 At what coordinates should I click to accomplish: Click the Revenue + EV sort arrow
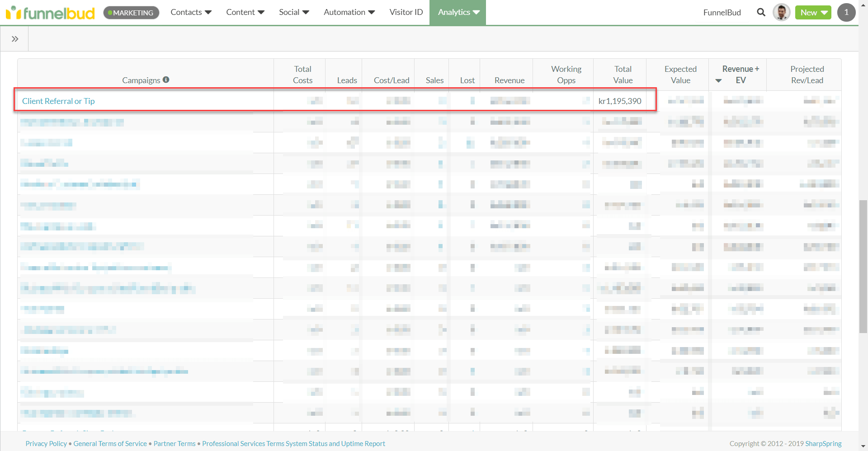(x=718, y=81)
